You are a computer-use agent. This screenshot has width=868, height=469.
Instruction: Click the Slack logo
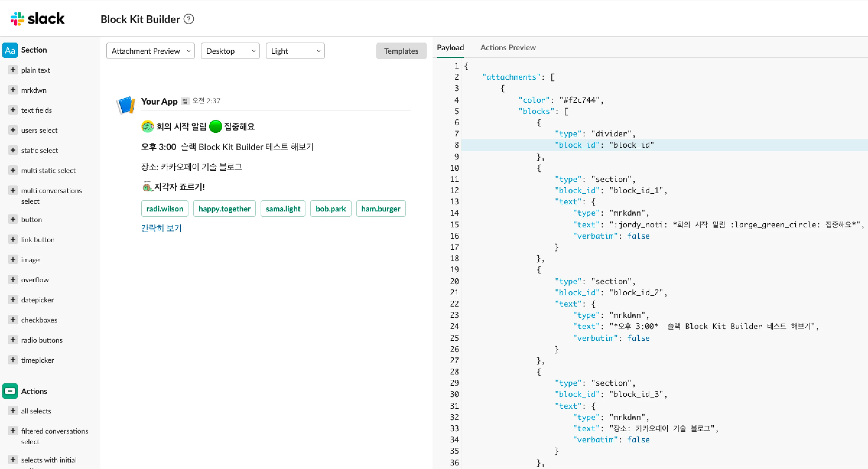pyautogui.click(x=38, y=19)
